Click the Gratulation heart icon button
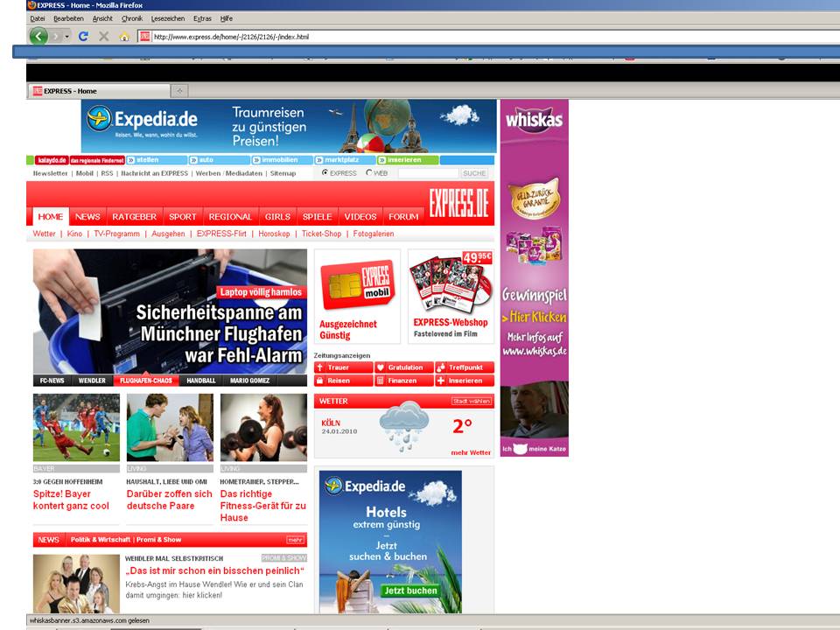 [x=404, y=367]
